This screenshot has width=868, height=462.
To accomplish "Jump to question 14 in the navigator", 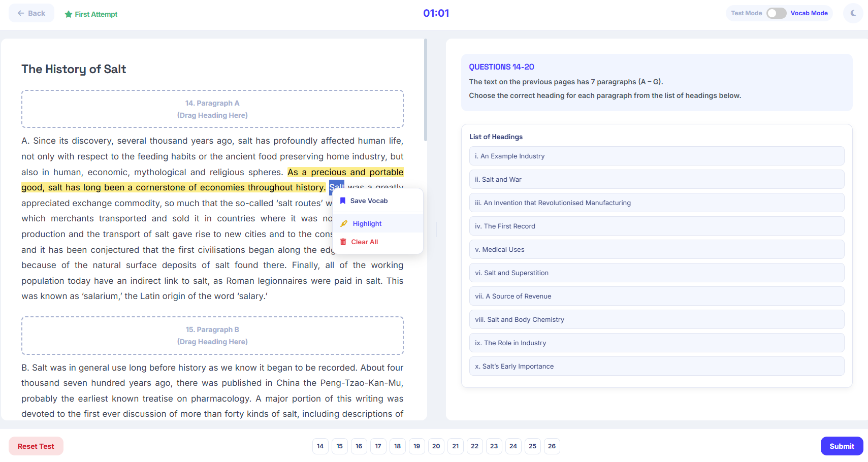I will coord(320,446).
